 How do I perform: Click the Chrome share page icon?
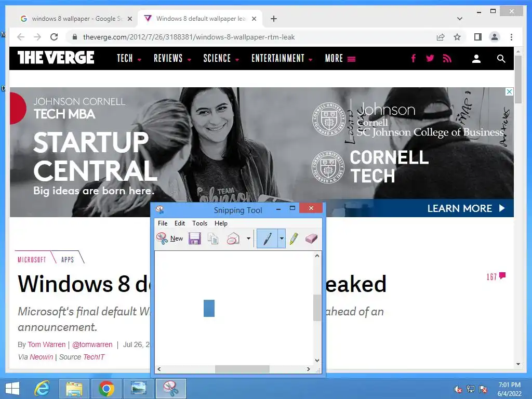pos(441,37)
